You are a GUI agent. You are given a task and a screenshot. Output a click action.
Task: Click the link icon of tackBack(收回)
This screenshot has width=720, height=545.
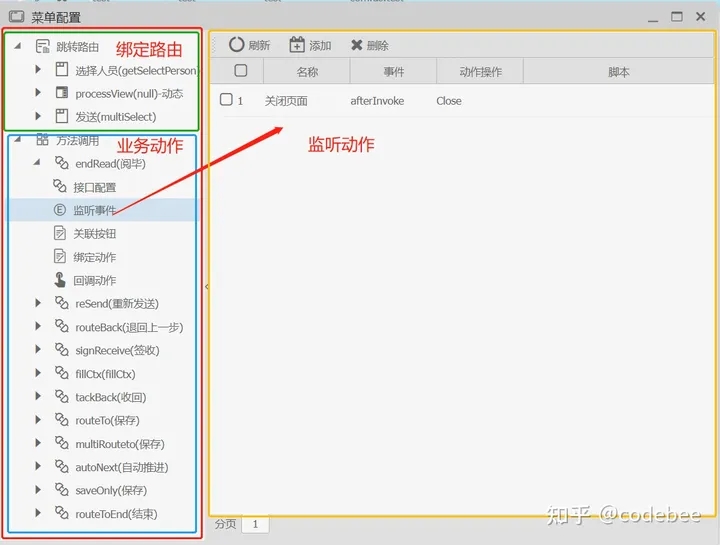point(62,396)
